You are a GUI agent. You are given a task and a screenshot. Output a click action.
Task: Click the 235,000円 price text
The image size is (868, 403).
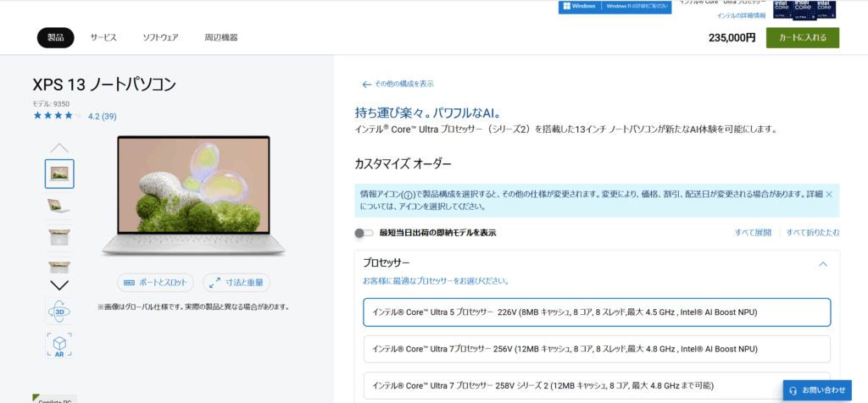click(732, 38)
